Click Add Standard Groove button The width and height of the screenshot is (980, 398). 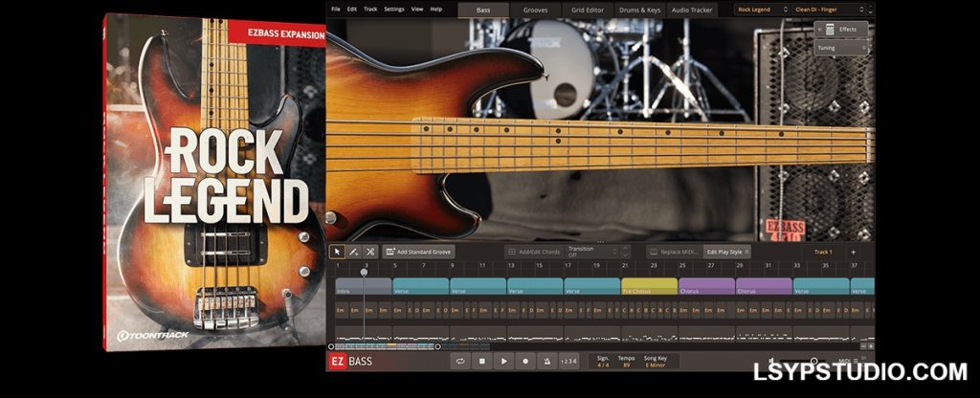(x=419, y=252)
